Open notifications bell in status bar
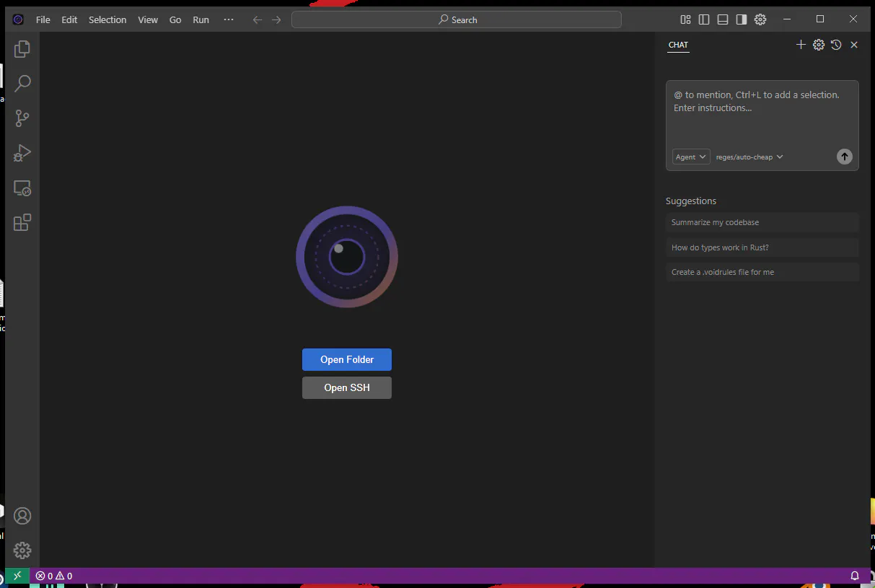 coord(855,576)
